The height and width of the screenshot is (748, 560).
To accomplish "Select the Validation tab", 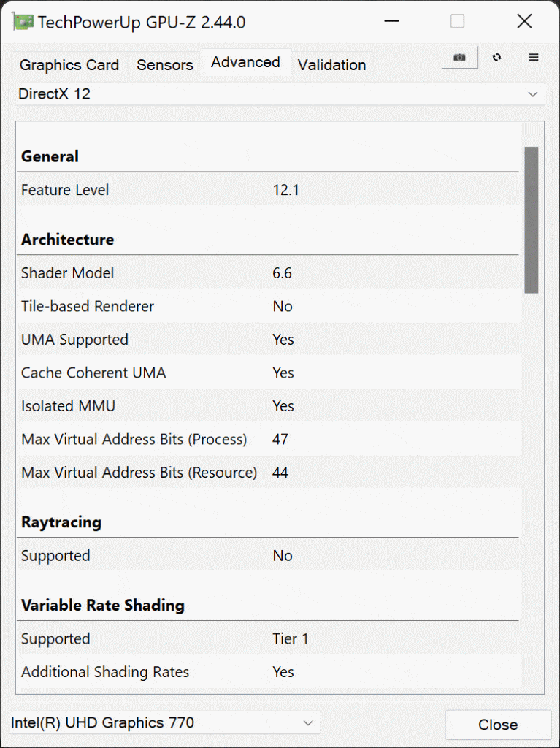I will click(x=332, y=65).
